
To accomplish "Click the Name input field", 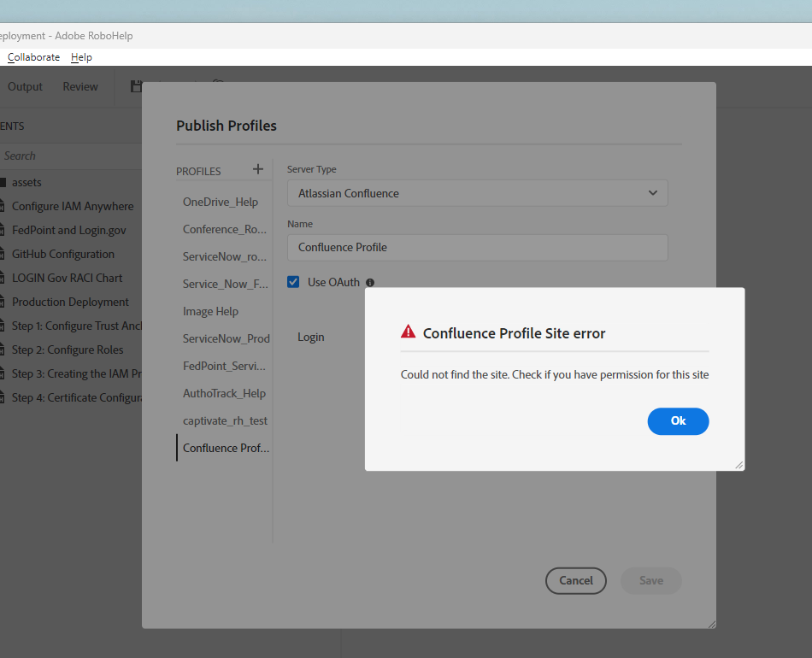I will [x=478, y=248].
